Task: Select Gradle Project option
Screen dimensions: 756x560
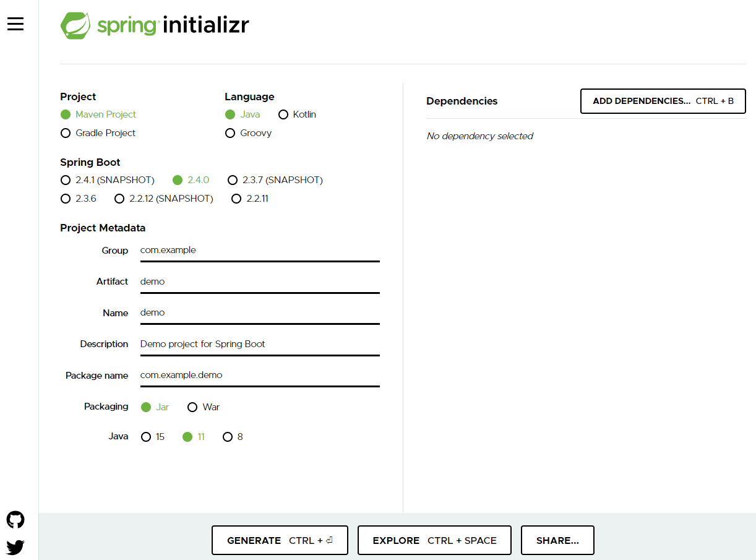Action: coord(98,133)
